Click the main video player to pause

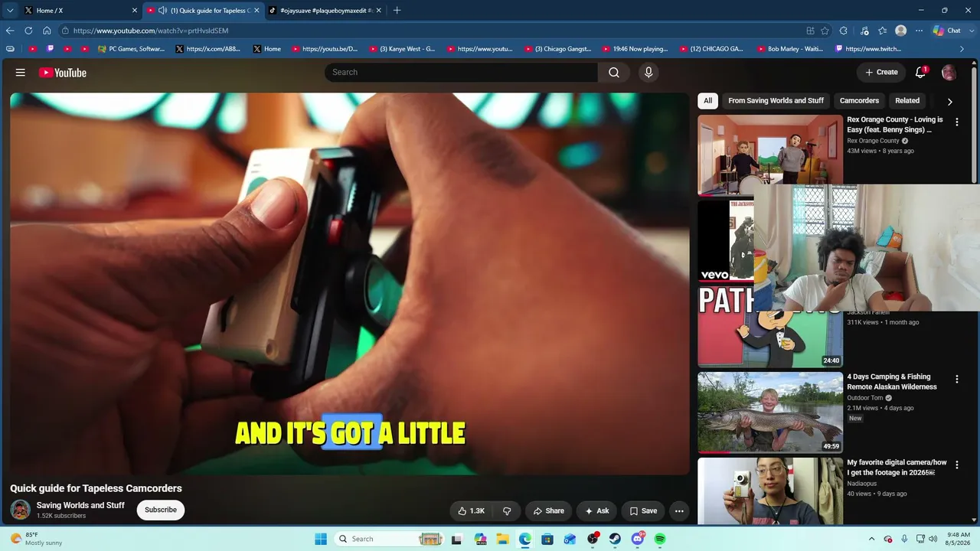(x=350, y=284)
